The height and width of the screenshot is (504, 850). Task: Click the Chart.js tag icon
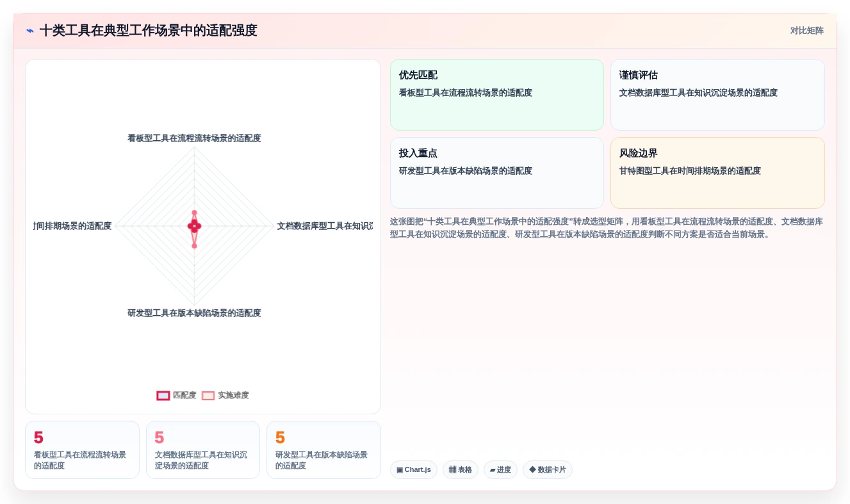(x=400, y=470)
